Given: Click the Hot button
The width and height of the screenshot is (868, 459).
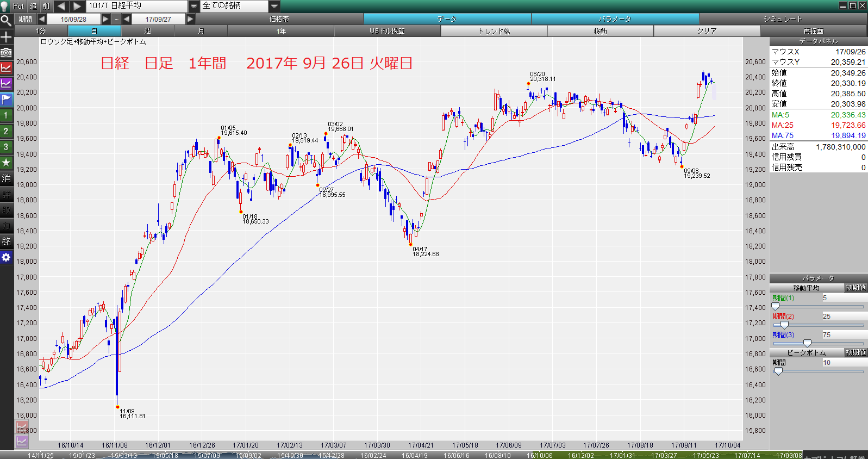Looking at the screenshot, I should tap(18, 6).
